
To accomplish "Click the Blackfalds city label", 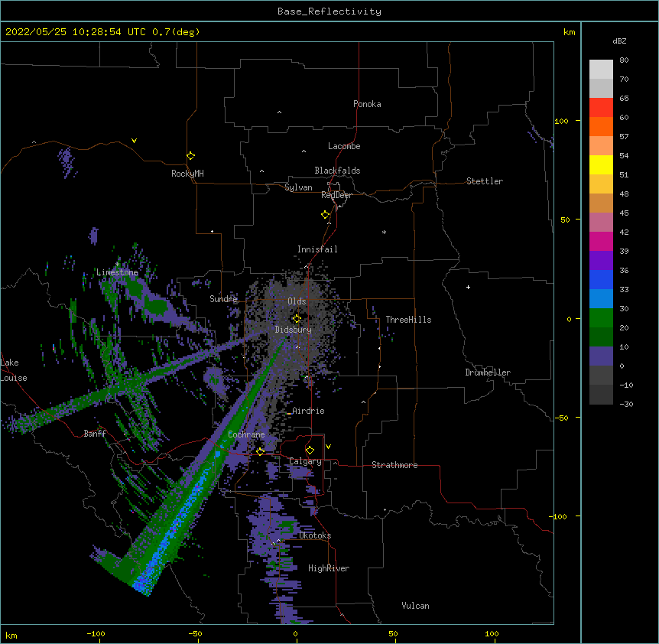I will 337,171.
